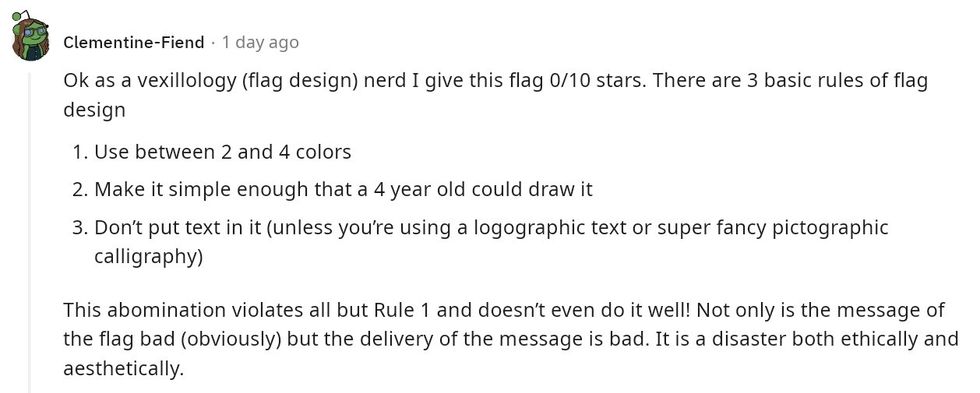Click the word "design" on second line
This screenshot has height=393, width=980.
pyautogui.click(x=94, y=111)
